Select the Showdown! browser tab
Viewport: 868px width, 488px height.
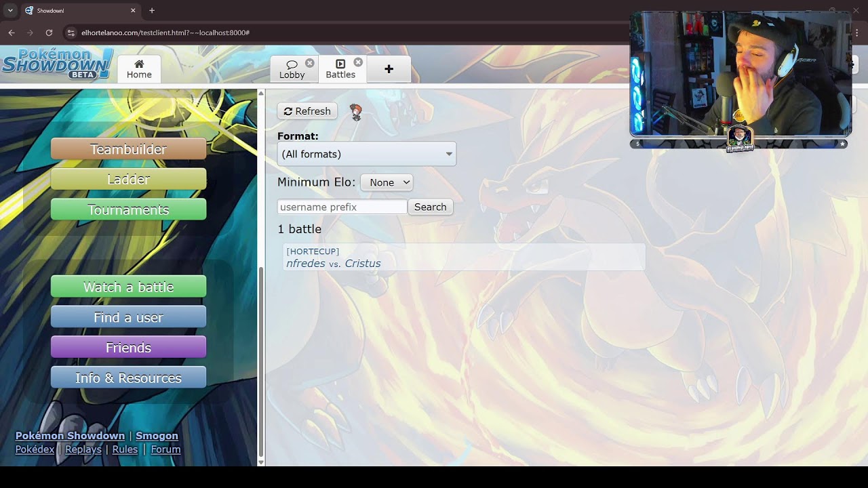click(x=80, y=10)
